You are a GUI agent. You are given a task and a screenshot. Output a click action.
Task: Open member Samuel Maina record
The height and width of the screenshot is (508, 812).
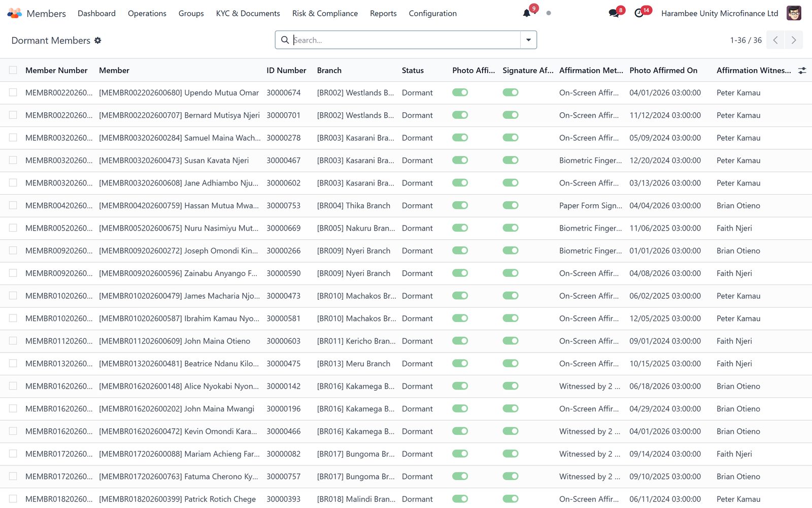click(180, 138)
